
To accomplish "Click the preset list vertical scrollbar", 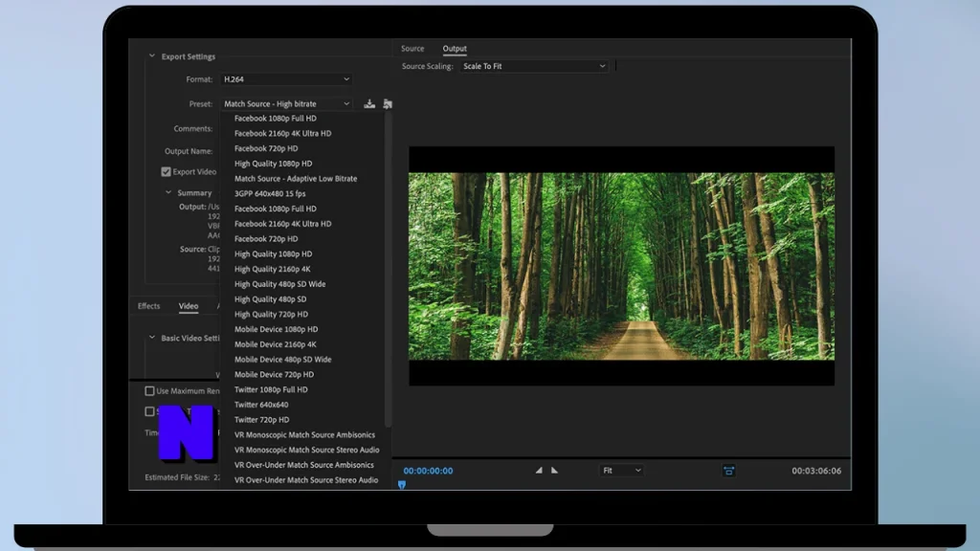I will (x=389, y=269).
